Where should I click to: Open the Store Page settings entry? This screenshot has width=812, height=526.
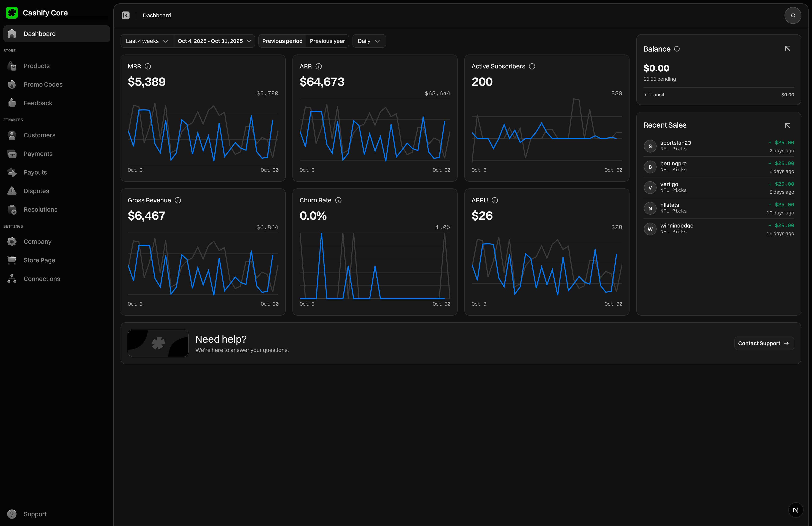(39, 260)
